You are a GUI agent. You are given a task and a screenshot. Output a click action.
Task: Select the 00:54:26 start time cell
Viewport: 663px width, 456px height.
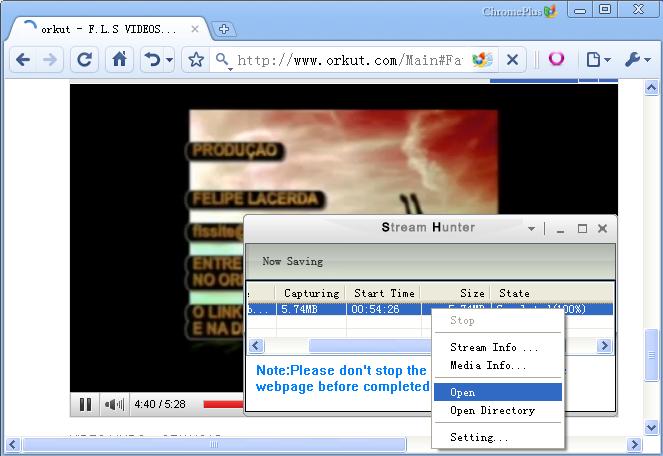point(384,309)
